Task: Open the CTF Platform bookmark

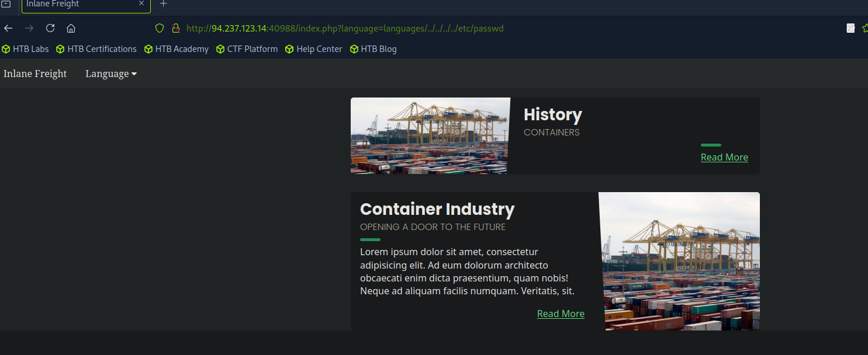Action: coord(247,49)
